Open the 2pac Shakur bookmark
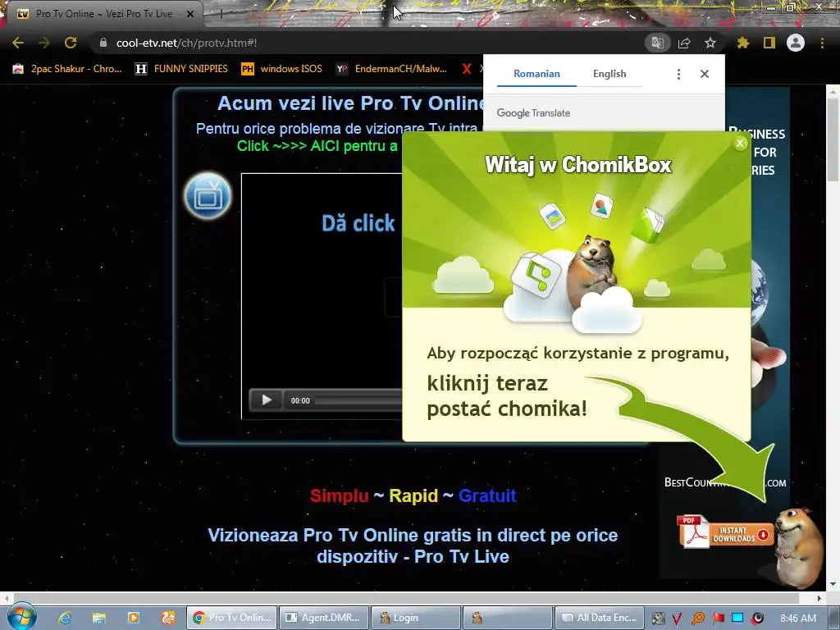The image size is (840, 630). click(x=67, y=69)
